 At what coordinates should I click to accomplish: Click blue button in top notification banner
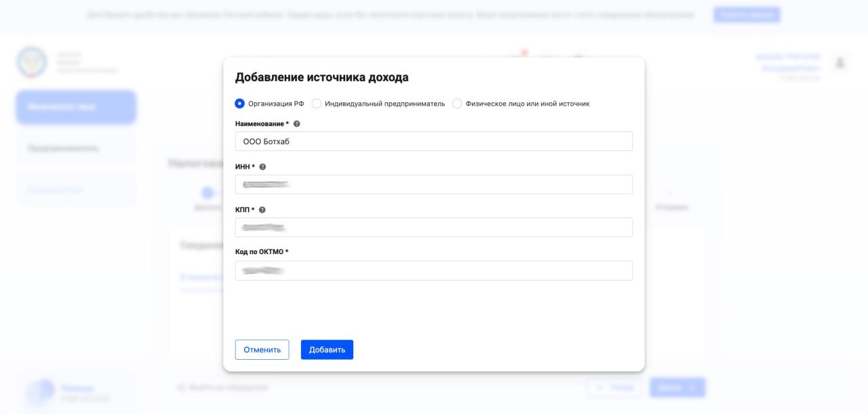747,15
